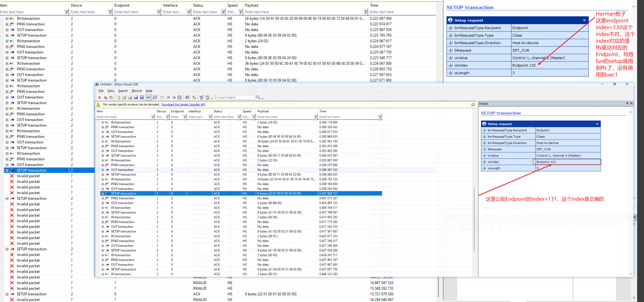Viewport: 644px width, 302px height.
Task: Click the Instant Search magnifier icon
Action: pyautogui.click(x=258, y=97)
